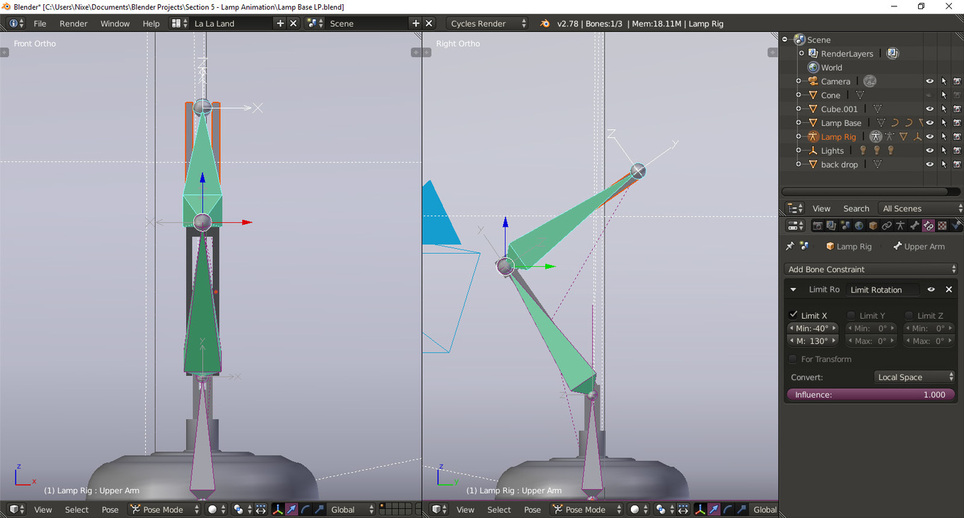Screen dimensions: 964x518
Task: Click the world data icon next to Camera row
Action: (x=869, y=81)
